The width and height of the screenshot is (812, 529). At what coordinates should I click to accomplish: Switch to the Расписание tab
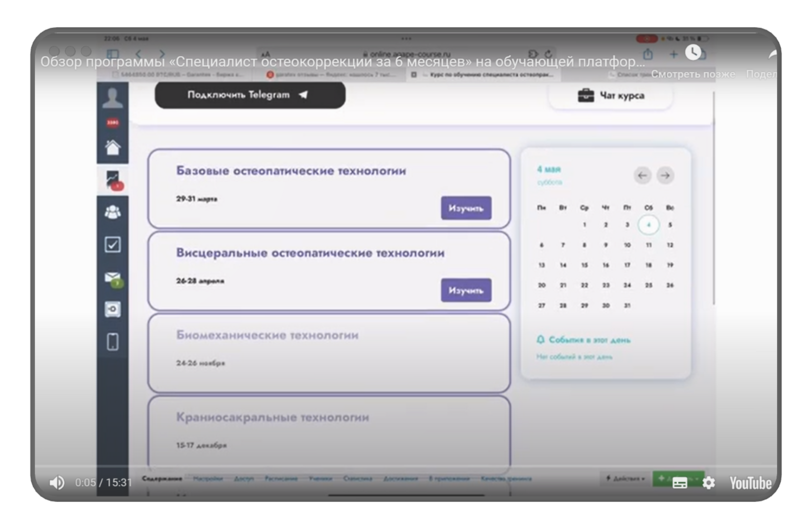pos(281,478)
